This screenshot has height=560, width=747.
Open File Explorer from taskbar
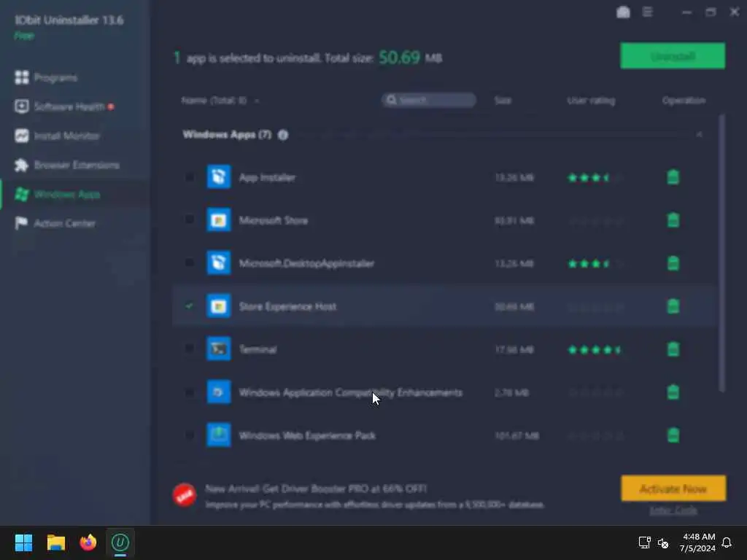click(55, 542)
